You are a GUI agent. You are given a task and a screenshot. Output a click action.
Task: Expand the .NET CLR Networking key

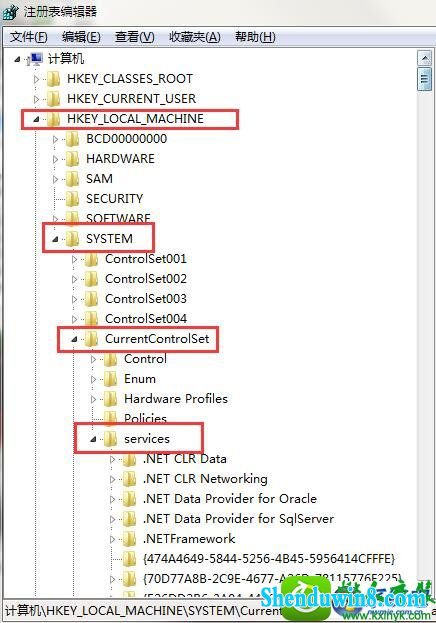click(x=112, y=479)
